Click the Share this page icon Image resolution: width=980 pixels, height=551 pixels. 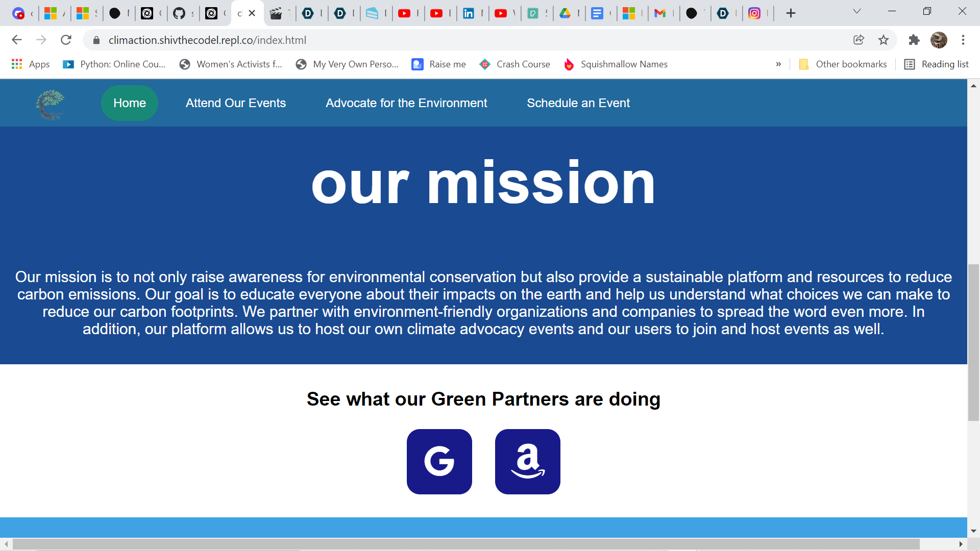(x=859, y=40)
